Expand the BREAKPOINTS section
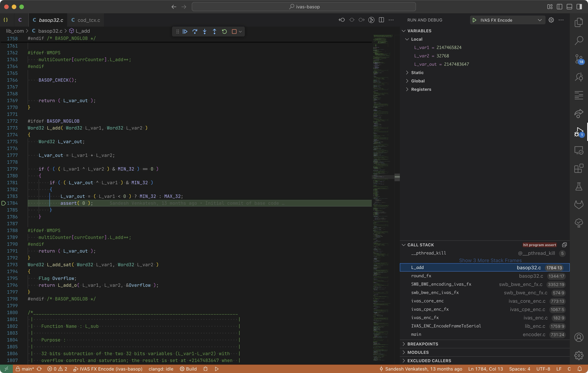This screenshot has height=373, width=588. coord(423,344)
